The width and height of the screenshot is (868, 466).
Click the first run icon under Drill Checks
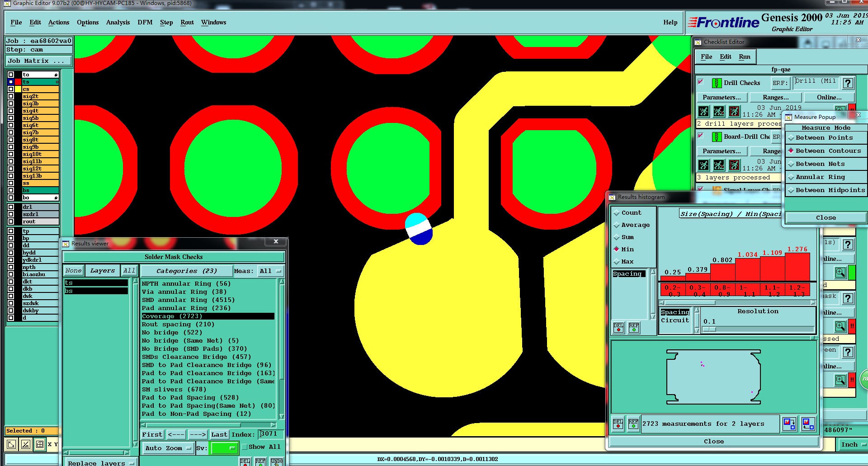pos(704,111)
